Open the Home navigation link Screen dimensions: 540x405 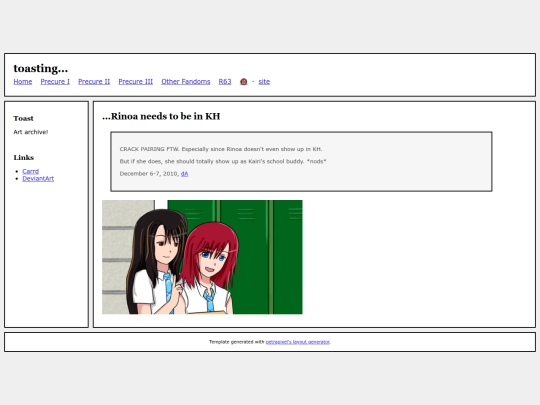[23, 82]
